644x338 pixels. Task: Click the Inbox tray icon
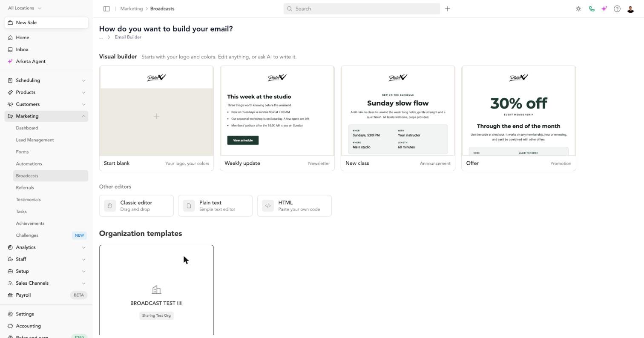pos(10,49)
